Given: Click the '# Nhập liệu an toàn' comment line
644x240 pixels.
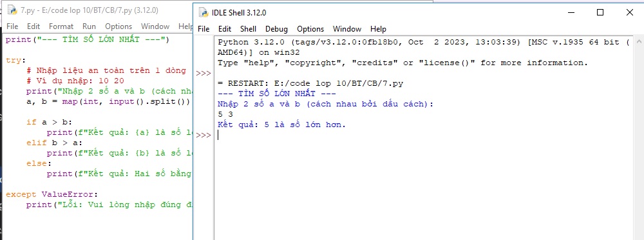Looking at the screenshot, I should 106,70.
